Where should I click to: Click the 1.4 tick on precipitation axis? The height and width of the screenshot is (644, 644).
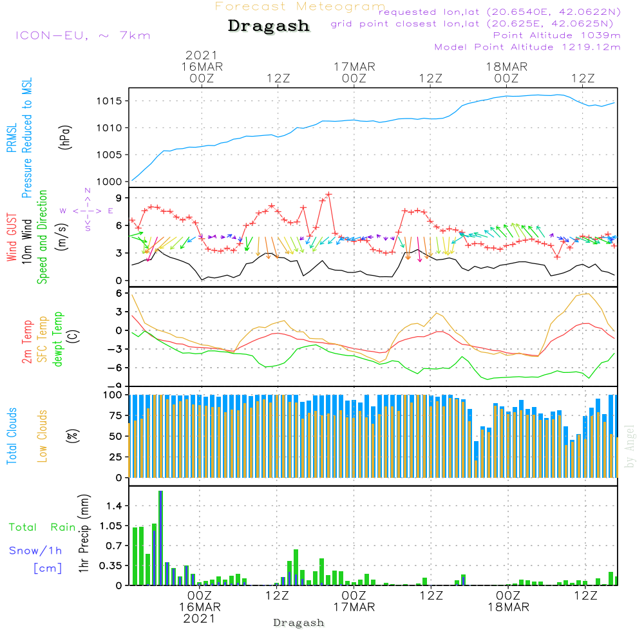(x=114, y=506)
